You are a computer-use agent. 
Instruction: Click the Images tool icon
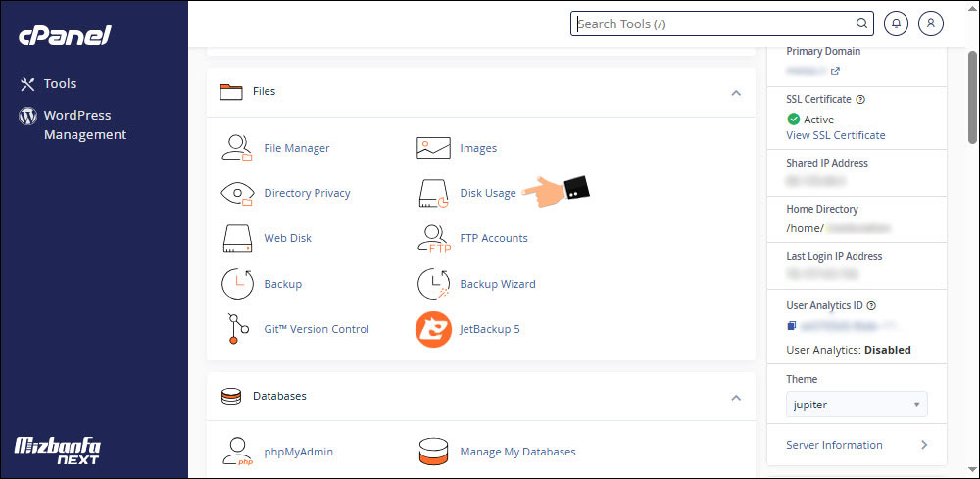click(433, 148)
